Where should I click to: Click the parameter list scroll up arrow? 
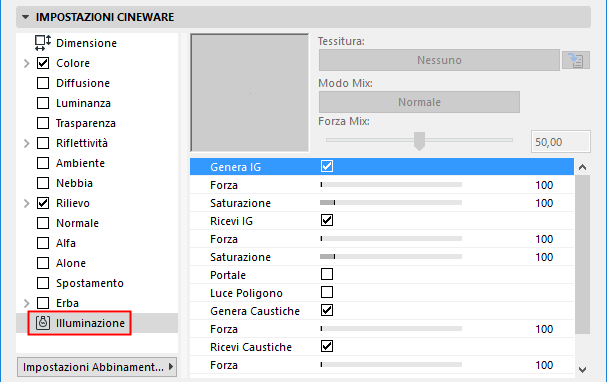(x=582, y=167)
